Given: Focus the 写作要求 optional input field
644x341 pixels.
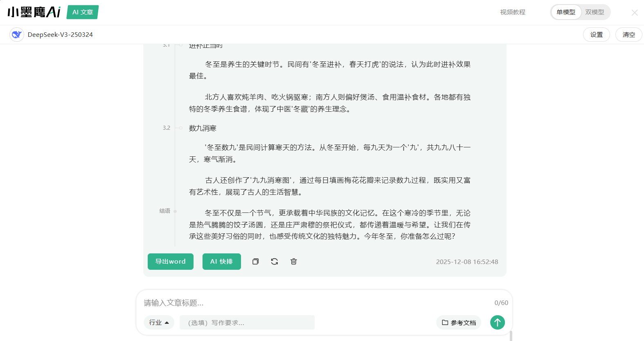Looking at the screenshot, I should pyautogui.click(x=247, y=323).
